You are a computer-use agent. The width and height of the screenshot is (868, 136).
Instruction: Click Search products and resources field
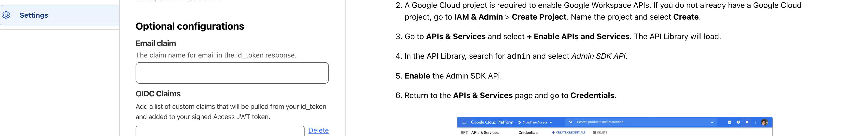[x=623, y=122]
